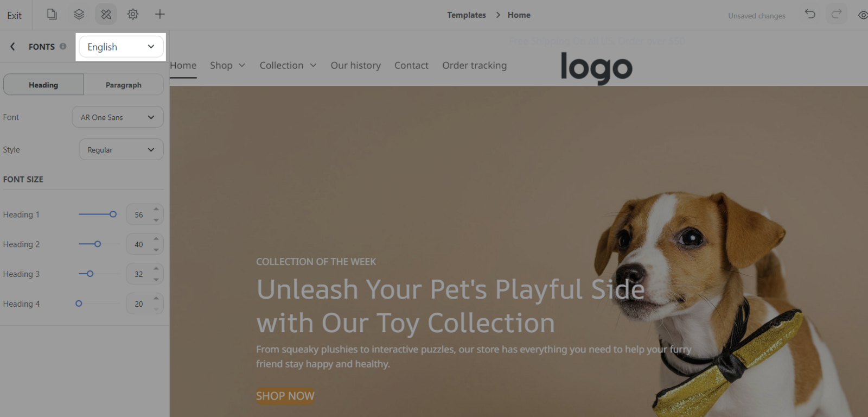The image size is (868, 417).
Task: Click the redo arrow icon
Action: coord(837,14)
